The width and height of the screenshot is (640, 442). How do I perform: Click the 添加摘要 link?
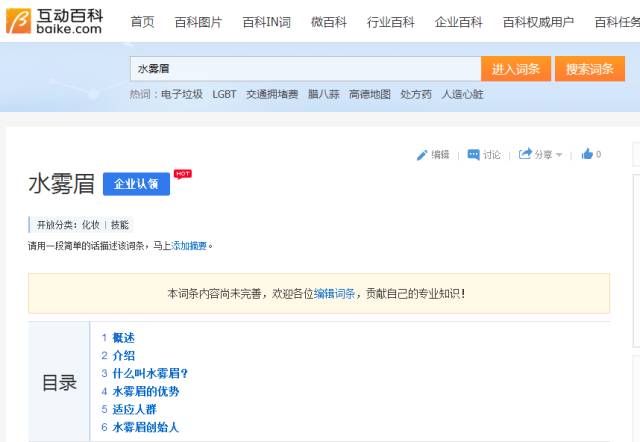(189, 246)
